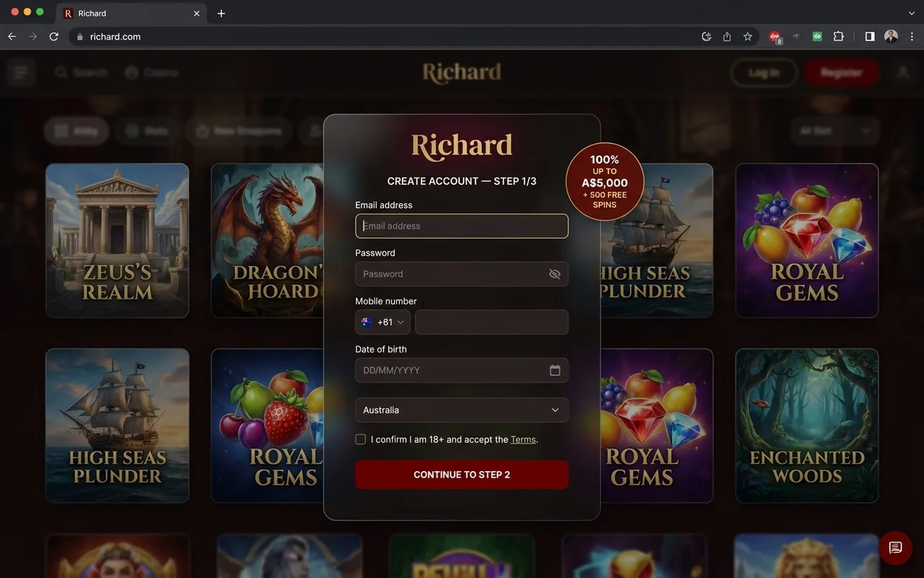Click the Chrome profile avatar

pos(891,36)
